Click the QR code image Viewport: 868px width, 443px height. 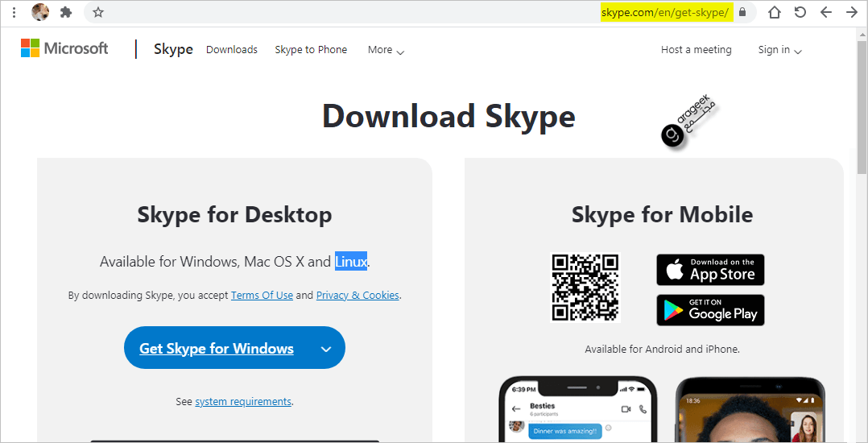(x=585, y=288)
